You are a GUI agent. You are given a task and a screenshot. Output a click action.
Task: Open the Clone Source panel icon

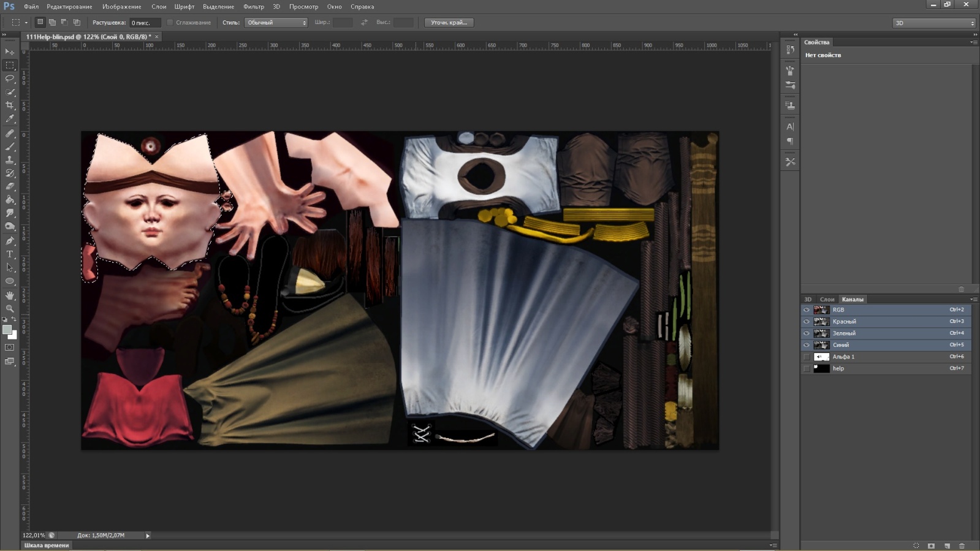[x=790, y=105]
